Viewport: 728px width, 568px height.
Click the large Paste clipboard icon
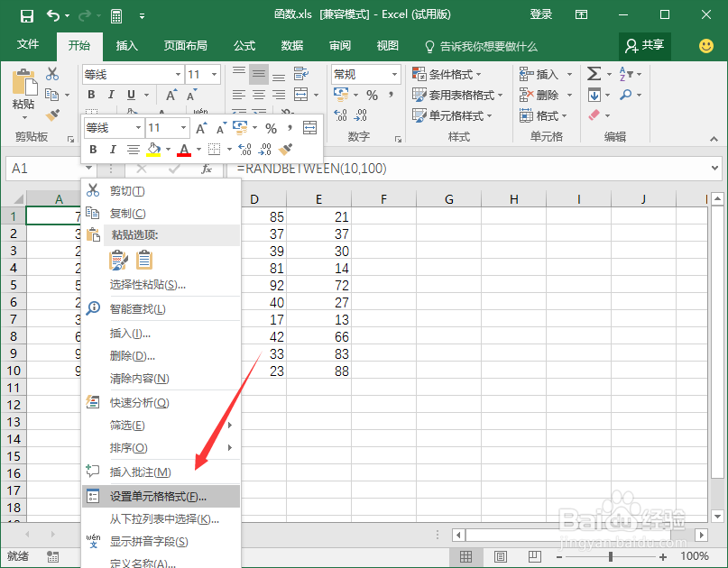point(24,82)
